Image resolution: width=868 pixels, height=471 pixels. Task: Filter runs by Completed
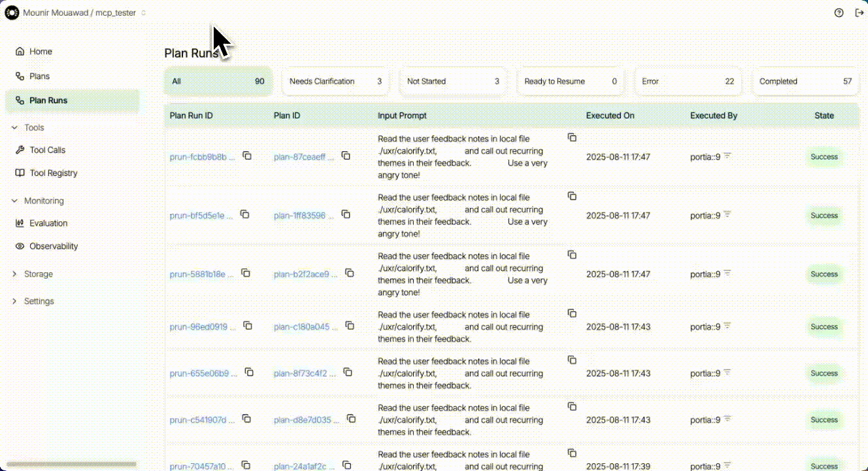coord(805,81)
